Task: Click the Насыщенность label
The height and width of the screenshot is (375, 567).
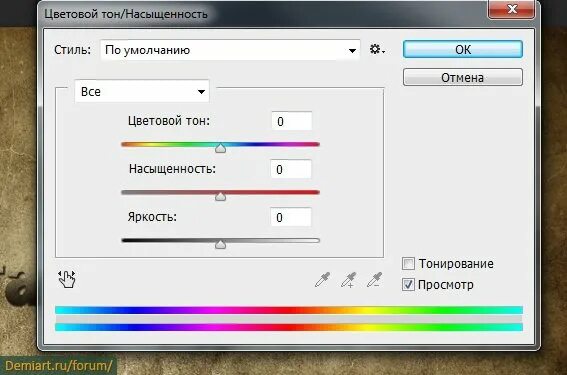Action: (x=172, y=169)
